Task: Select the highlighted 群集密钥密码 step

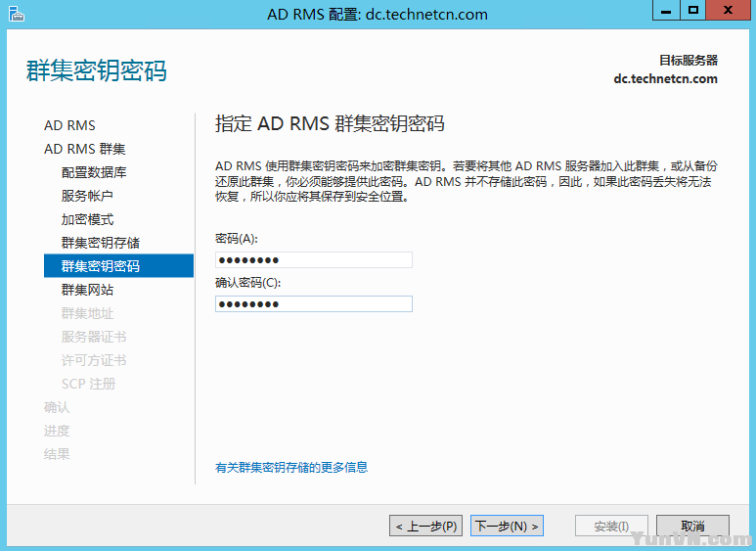Action: 118,266
